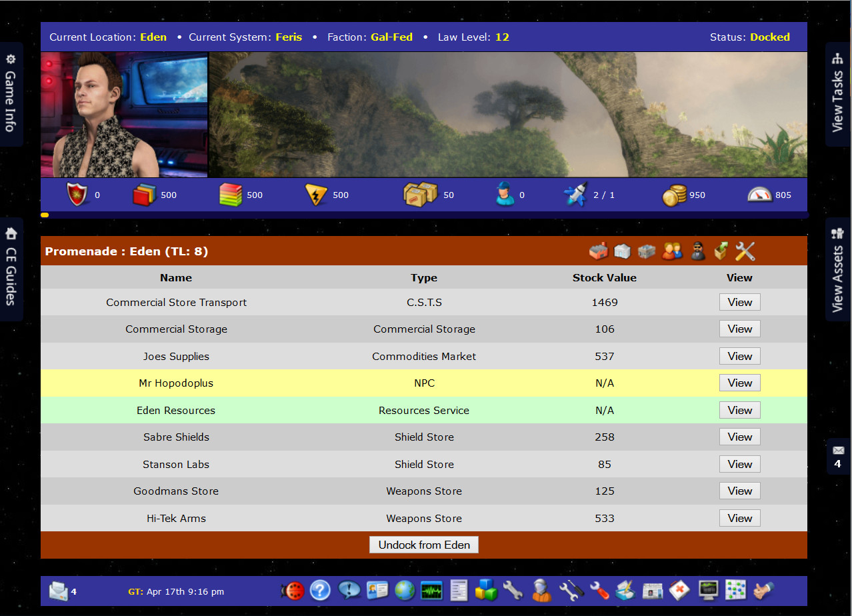Click the grey warehouse building icon
The image size is (852, 616).
[x=647, y=251]
